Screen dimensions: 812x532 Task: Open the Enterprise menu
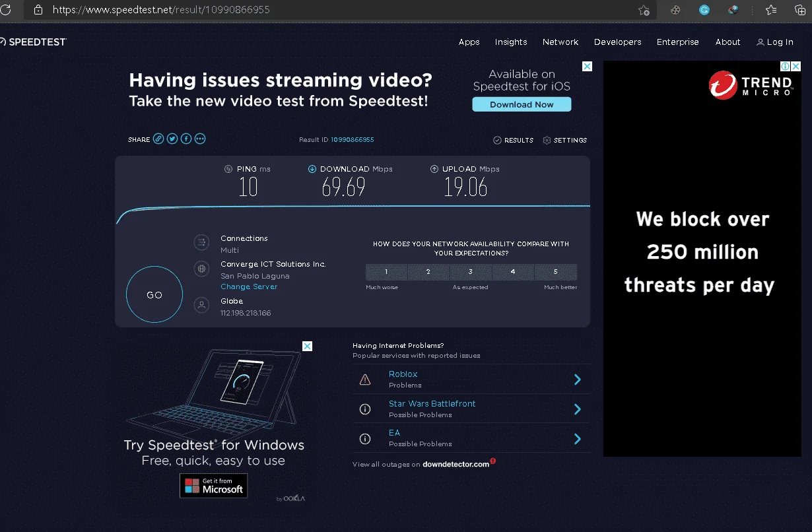pos(677,42)
